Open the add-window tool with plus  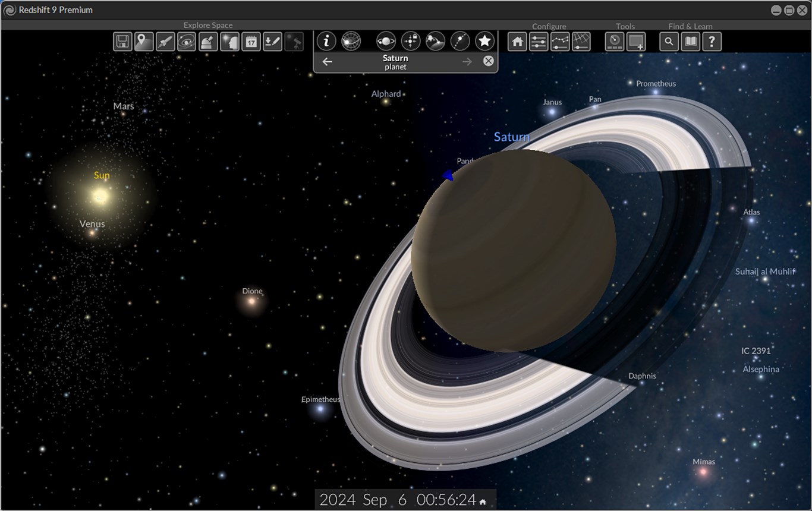point(636,42)
